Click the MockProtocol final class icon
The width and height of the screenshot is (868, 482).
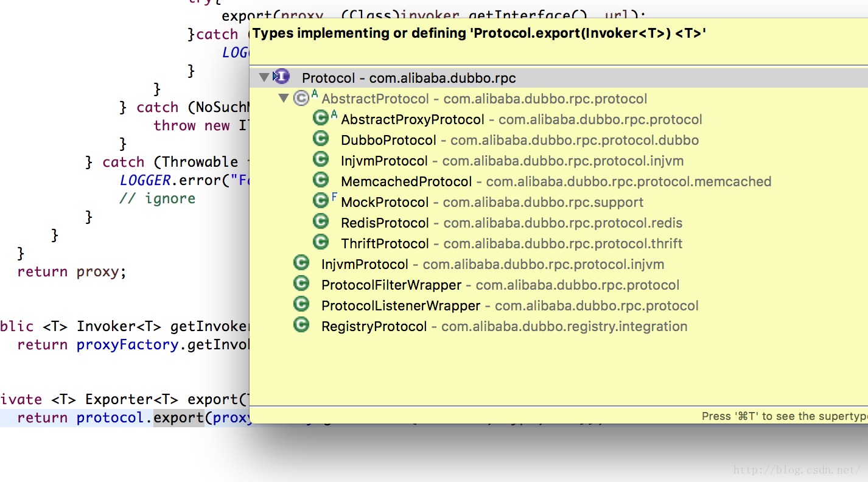pos(321,201)
